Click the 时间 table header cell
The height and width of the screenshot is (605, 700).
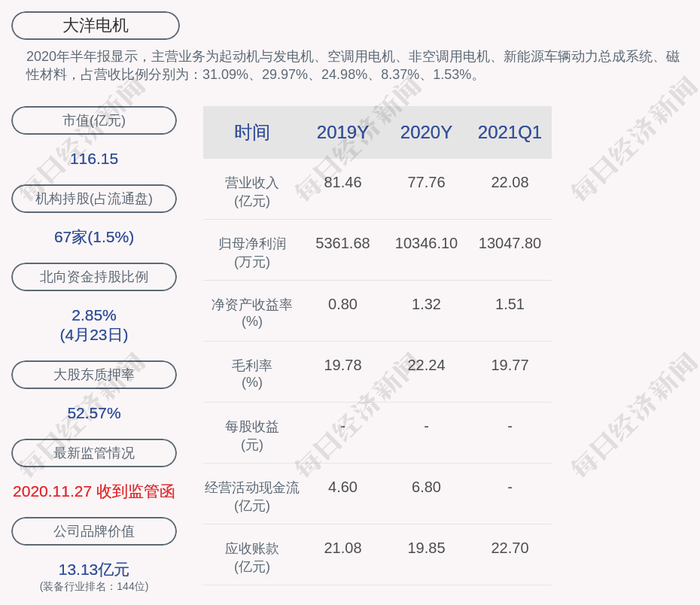click(x=251, y=132)
